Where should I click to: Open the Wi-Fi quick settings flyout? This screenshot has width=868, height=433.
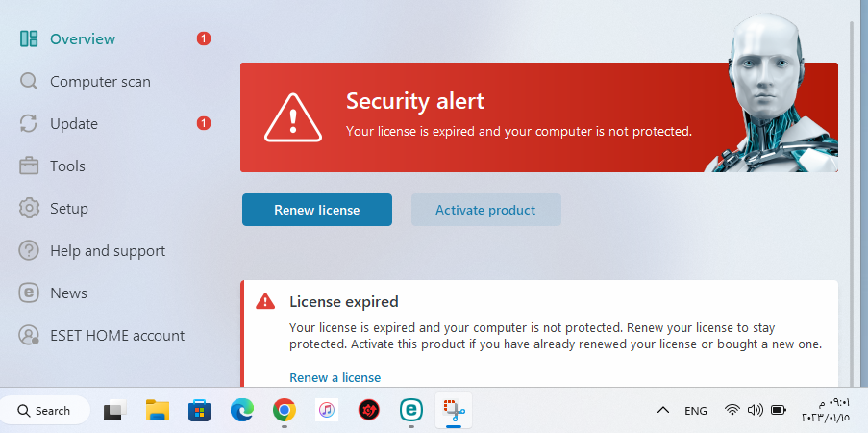732,410
